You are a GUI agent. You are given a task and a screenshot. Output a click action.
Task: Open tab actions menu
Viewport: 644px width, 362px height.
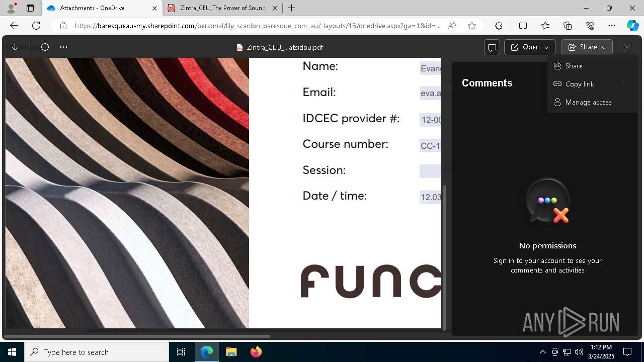[x=30, y=8]
